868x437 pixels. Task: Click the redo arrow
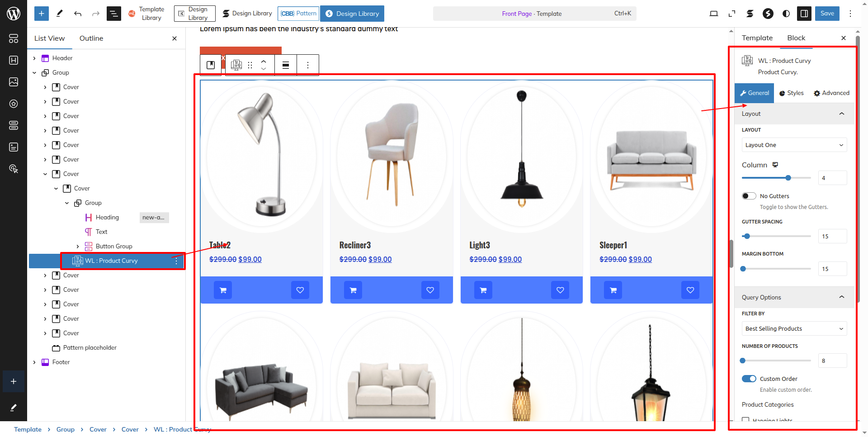[x=96, y=14]
